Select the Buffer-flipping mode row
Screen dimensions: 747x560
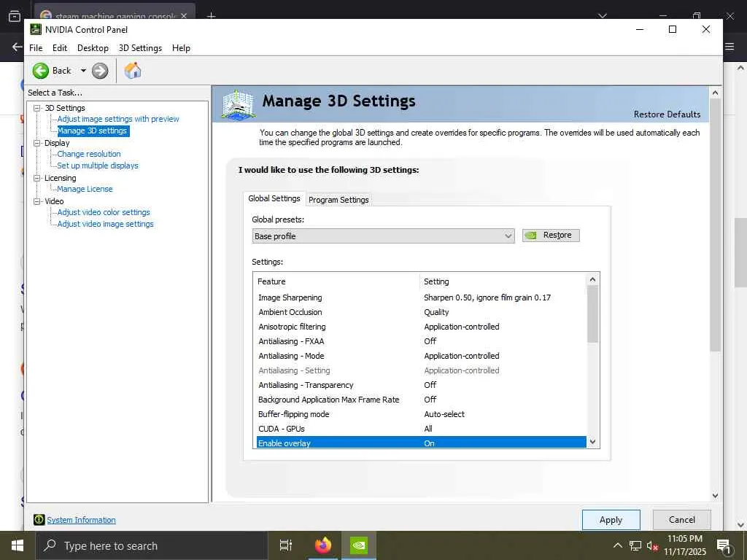click(x=421, y=414)
